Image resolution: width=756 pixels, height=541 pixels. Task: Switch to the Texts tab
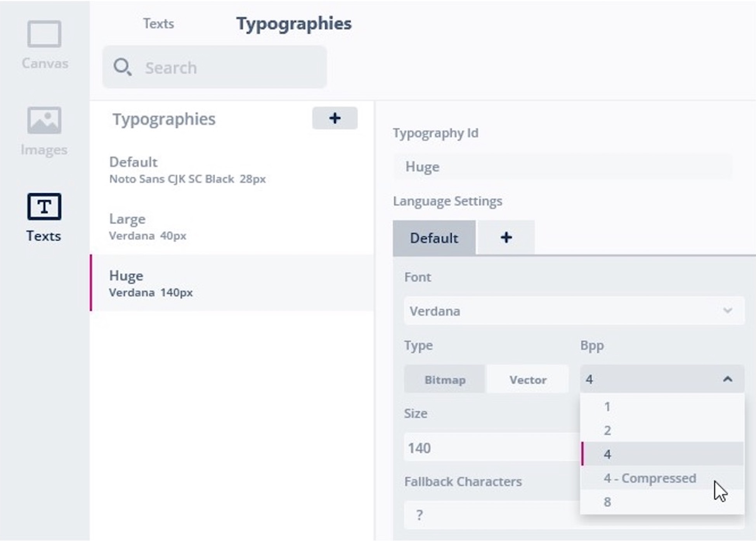(x=158, y=24)
